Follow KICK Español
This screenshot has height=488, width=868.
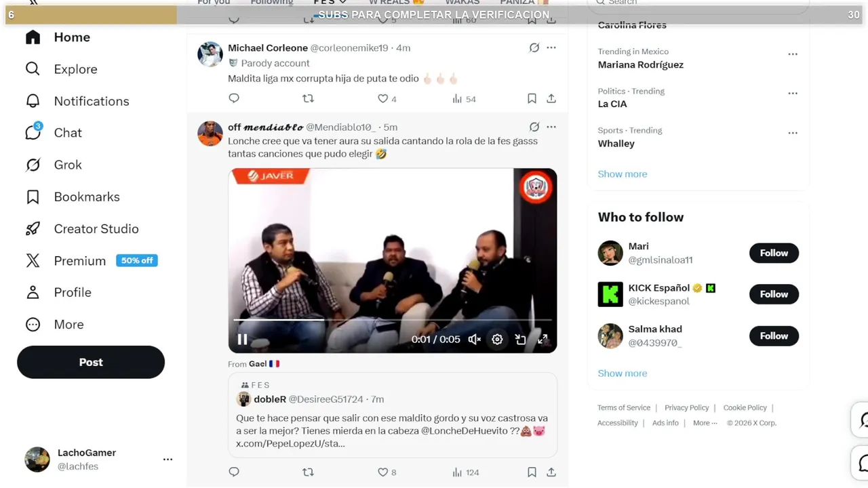774,294
